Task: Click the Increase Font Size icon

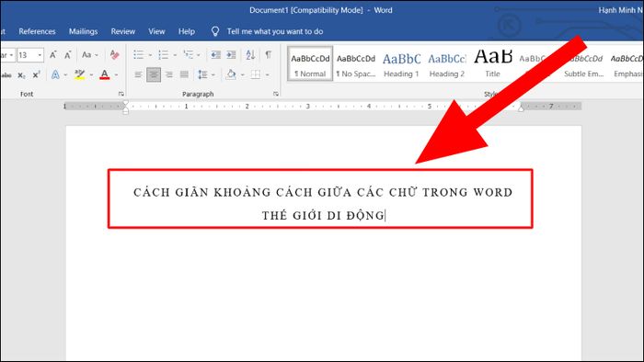Action: (x=53, y=55)
